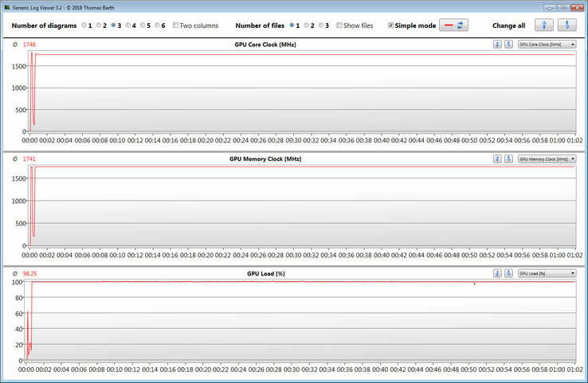Click the Change all label
The height and width of the screenshot is (383, 588).
[x=508, y=25]
